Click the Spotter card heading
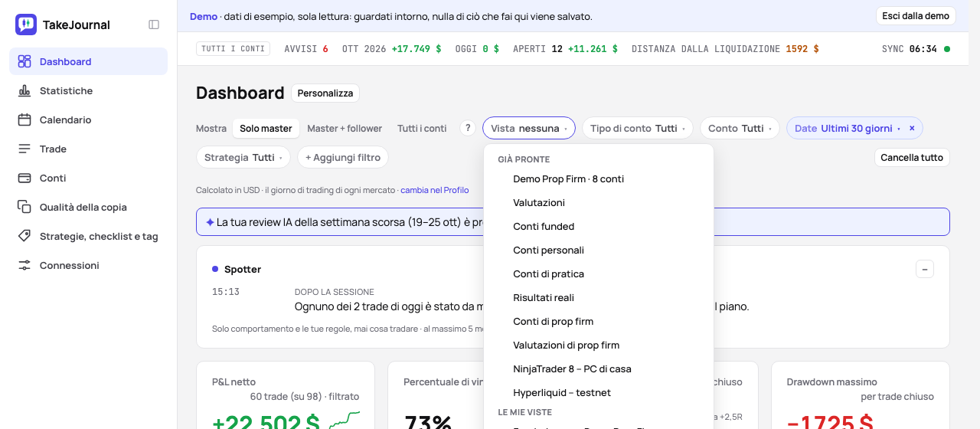980x429 pixels. pos(243,270)
